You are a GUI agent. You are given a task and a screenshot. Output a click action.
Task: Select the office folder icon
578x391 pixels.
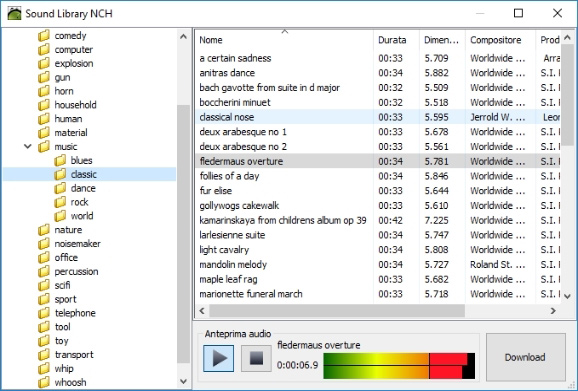(44, 258)
